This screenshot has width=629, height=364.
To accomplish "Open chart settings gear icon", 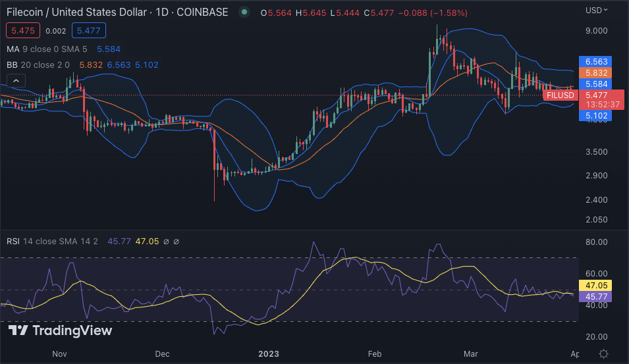I will [x=603, y=354].
